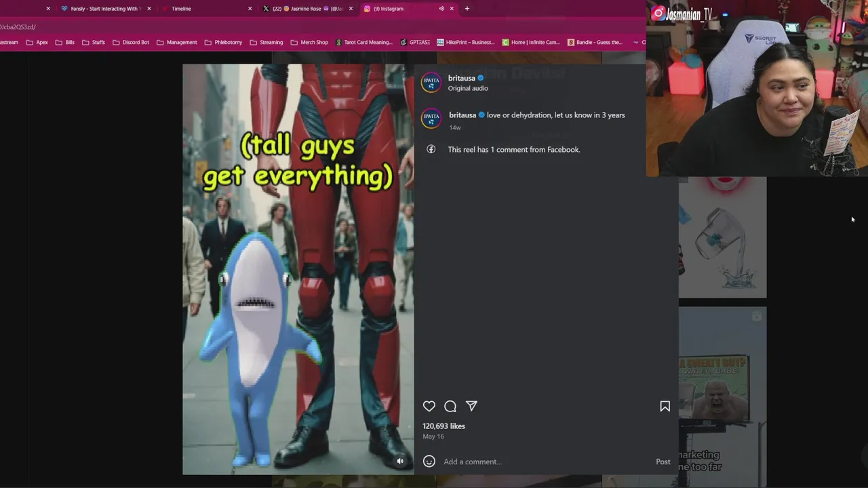Click the verified badge in post header
The height and width of the screenshot is (488, 868).
[x=481, y=78]
